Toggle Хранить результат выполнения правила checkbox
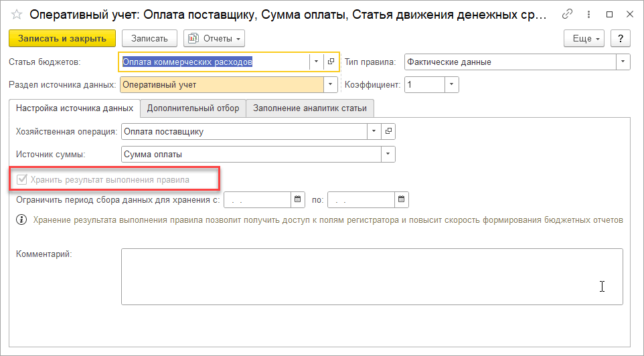644x356 pixels. tap(23, 179)
